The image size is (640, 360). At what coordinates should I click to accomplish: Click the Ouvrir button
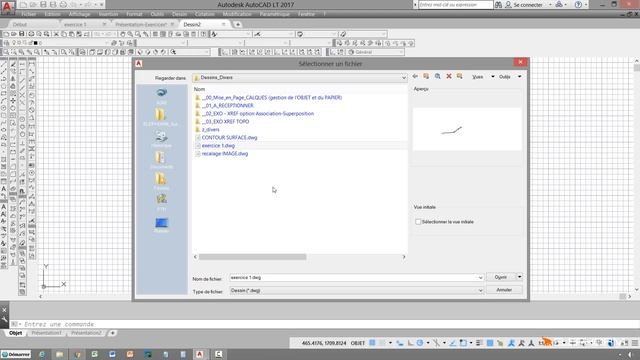(x=501, y=277)
